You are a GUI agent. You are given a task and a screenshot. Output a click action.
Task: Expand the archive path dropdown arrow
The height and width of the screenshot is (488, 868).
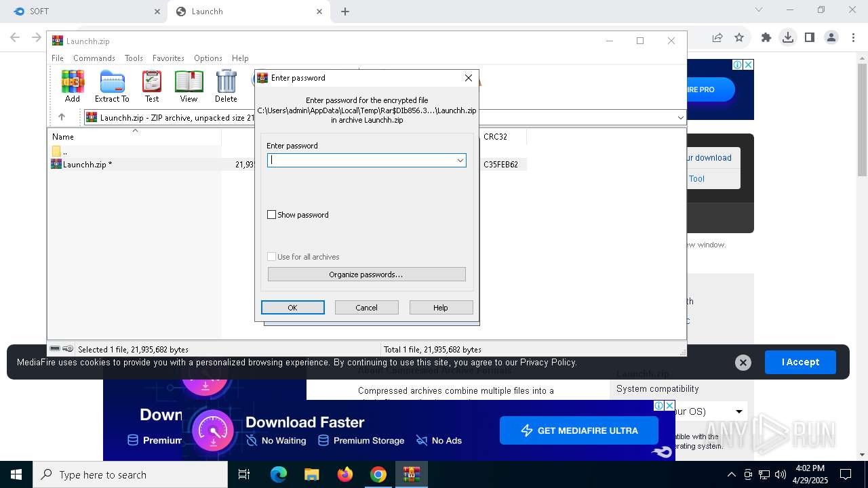coord(680,118)
